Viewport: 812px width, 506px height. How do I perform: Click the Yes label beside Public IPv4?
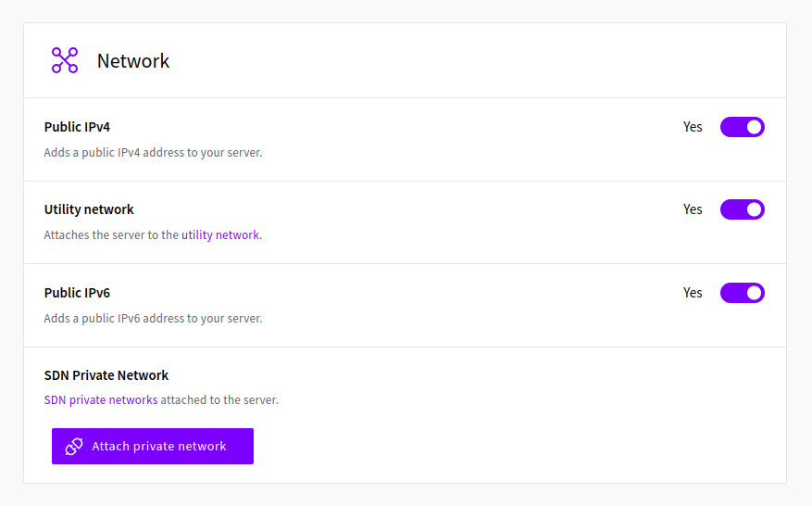point(693,127)
